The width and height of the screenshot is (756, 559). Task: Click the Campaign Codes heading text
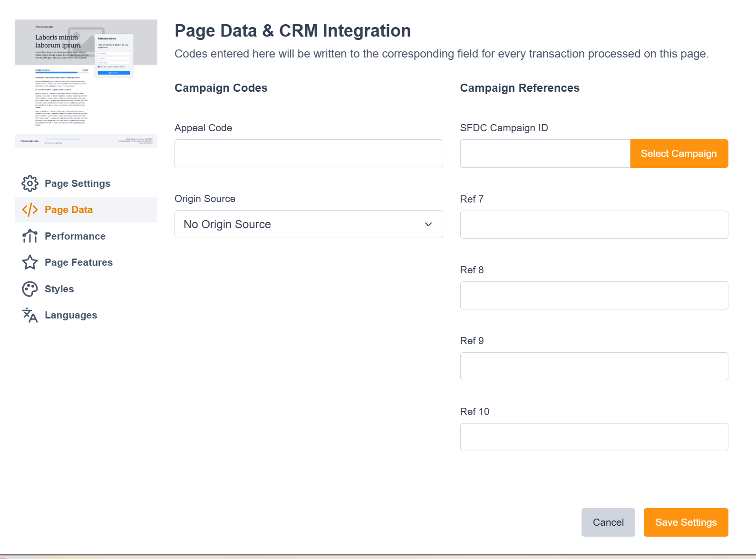[221, 88]
